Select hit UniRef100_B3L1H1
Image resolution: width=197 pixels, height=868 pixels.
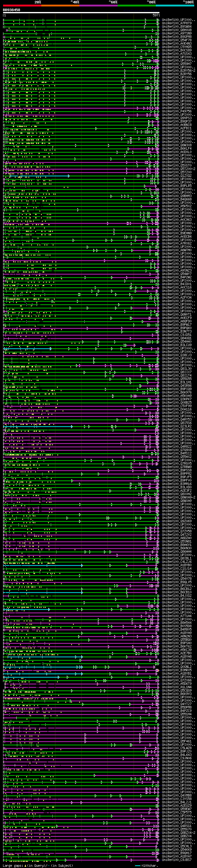pyautogui.click(x=177, y=382)
